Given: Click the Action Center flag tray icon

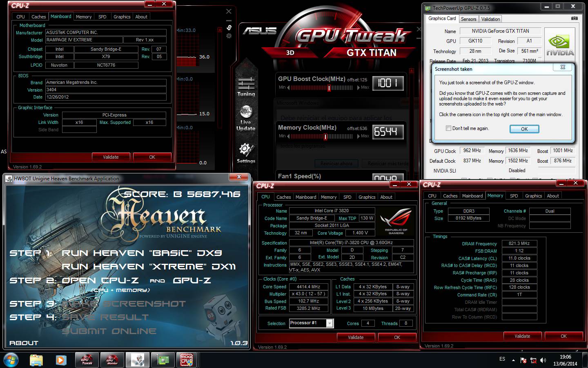Looking at the screenshot, I should tap(523, 360).
